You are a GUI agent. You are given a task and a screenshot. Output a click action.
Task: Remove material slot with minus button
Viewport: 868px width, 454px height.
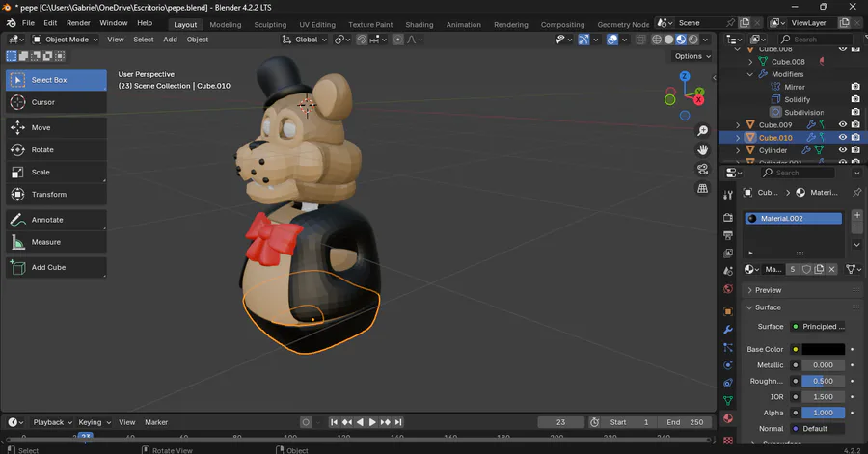pyautogui.click(x=857, y=227)
